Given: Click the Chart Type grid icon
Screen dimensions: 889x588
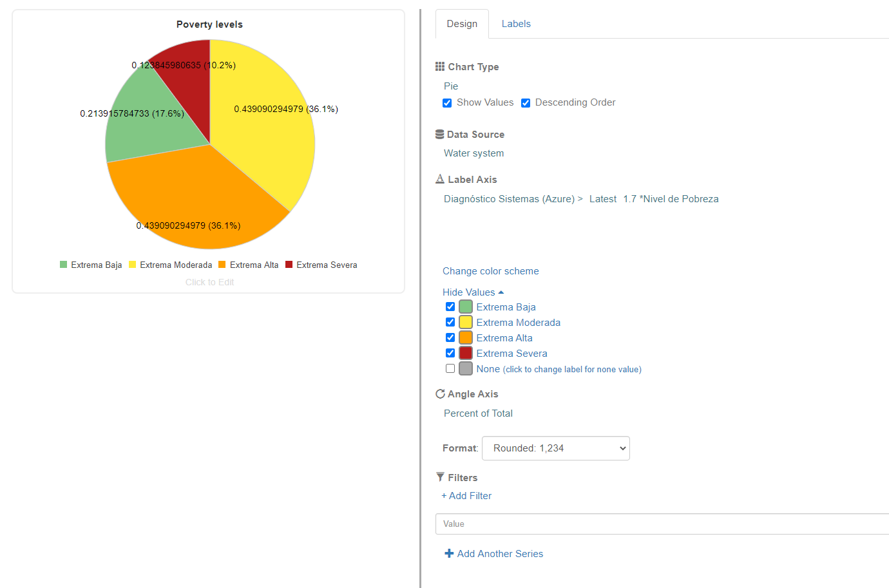Looking at the screenshot, I should pos(440,66).
